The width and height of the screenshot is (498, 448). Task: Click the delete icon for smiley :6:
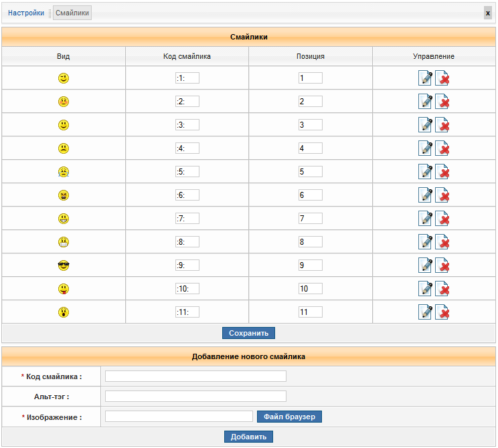(x=442, y=195)
